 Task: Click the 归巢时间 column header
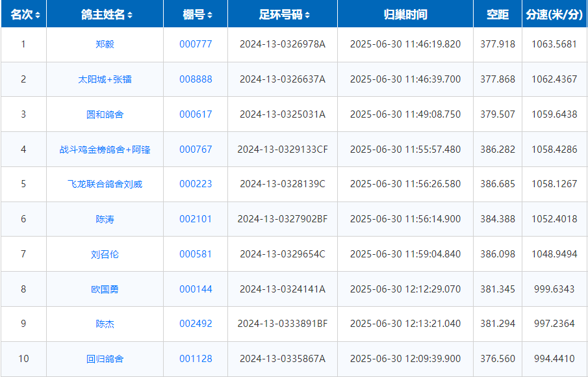(x=405, y=14)
